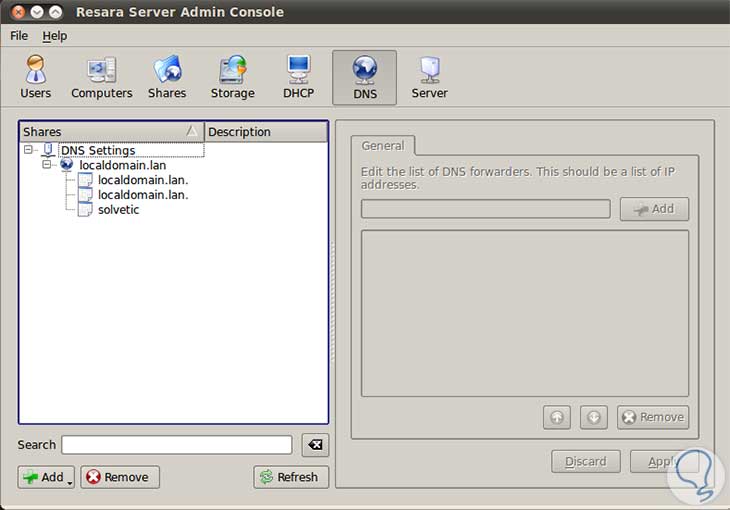Click the globe icon beside localdomain.lan

(x=67, y=164)
